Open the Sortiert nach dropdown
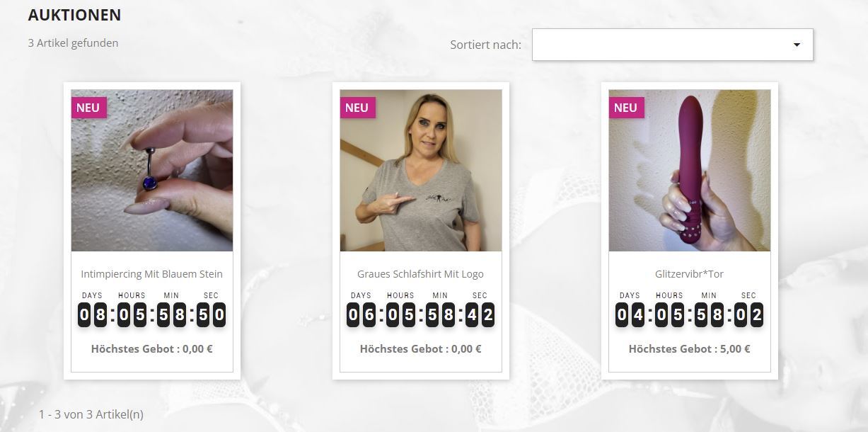The width and height of the screenshot is (868, 432). click(672, 45)
